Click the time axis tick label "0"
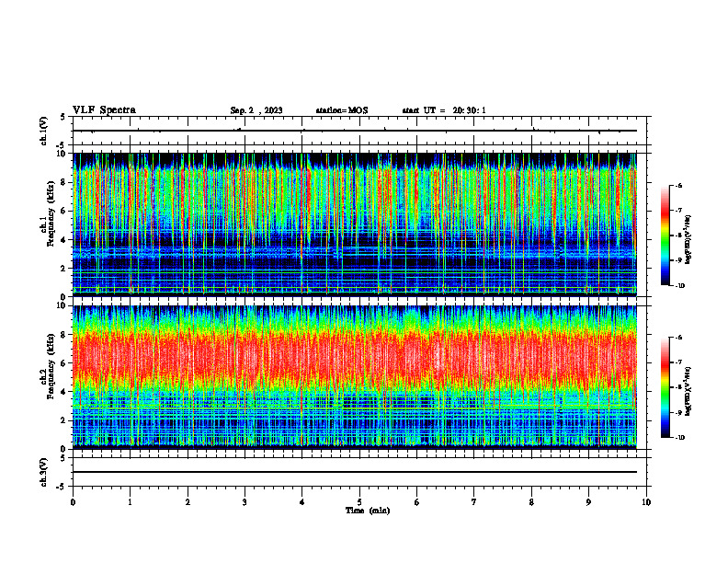Image resolution: width=728 pixels, height=563 pixels. tap(73, 502)
